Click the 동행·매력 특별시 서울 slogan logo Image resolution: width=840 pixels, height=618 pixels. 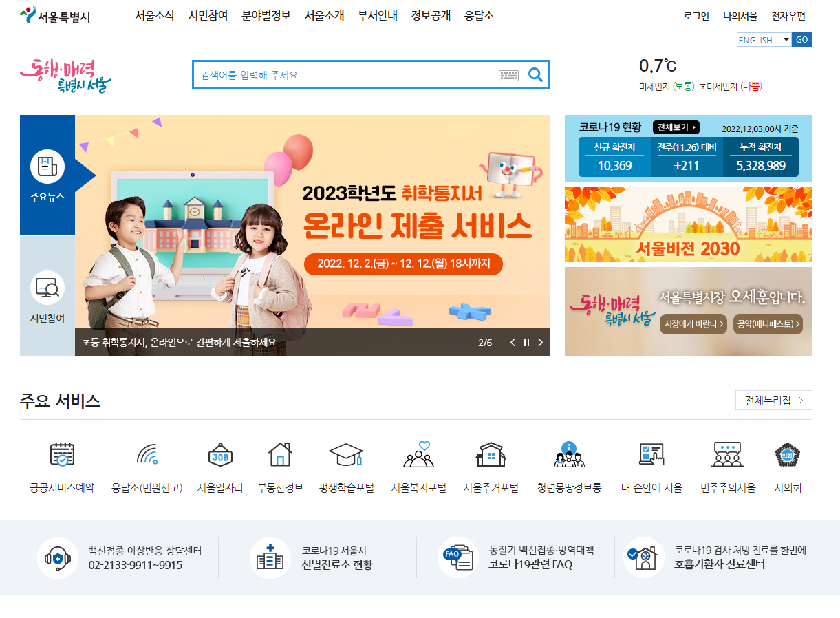click(x=65, y=75)
